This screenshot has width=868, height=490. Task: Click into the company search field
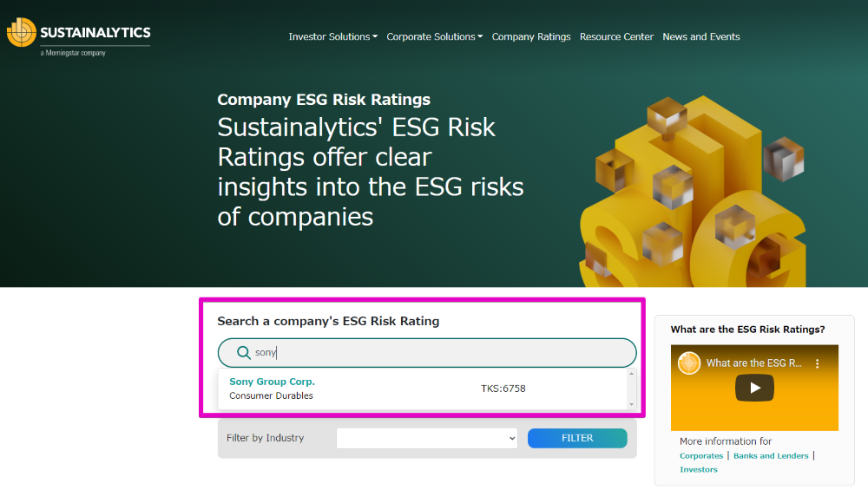tap(427, 353)
